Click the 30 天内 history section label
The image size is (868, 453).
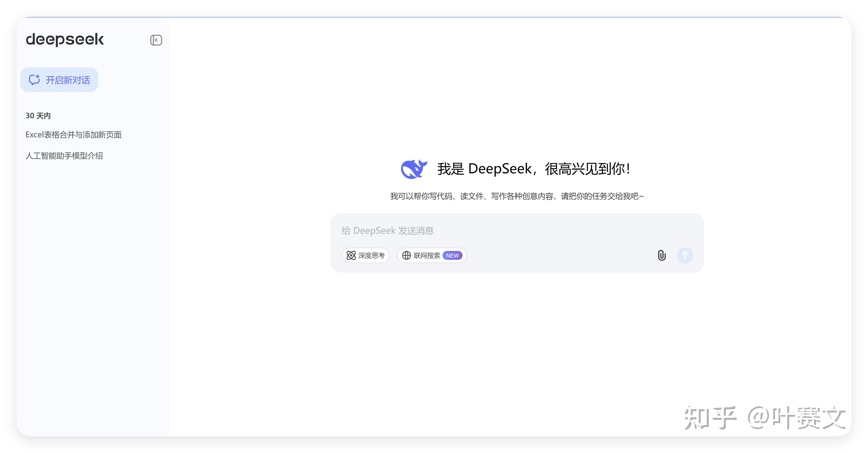pyautogui.click(x=38, y=116)
